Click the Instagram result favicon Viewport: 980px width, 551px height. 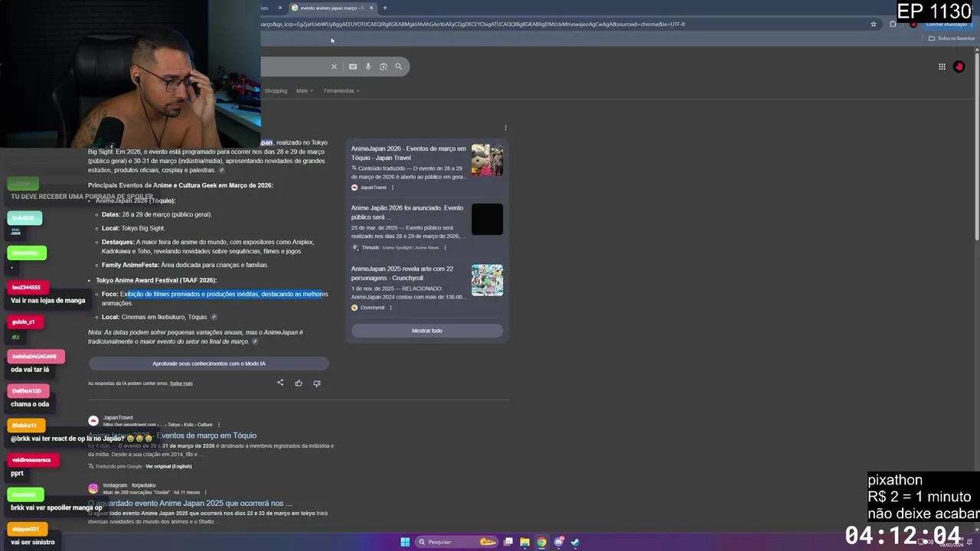coord(93,488)
